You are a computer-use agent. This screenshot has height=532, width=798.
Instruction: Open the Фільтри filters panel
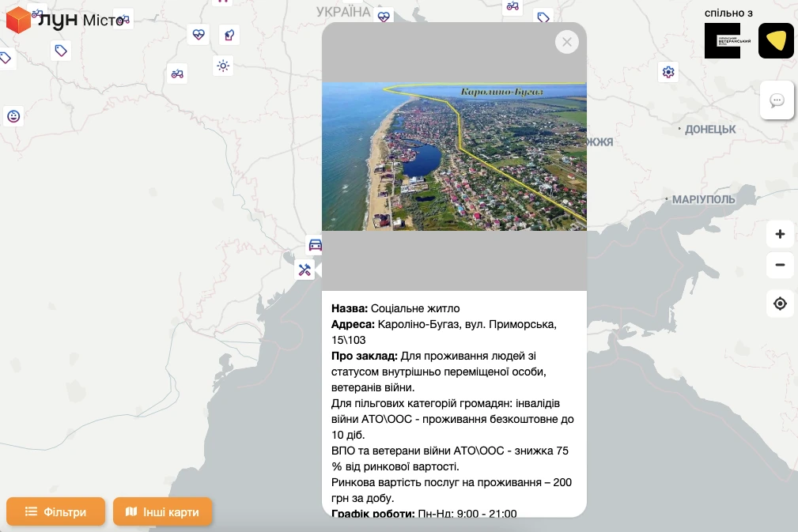tap(56, 511)
